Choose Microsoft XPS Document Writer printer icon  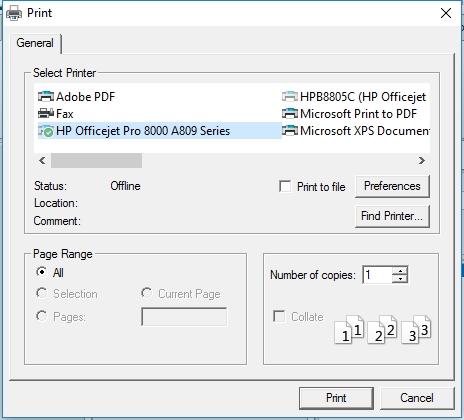(x=290, y=131)
